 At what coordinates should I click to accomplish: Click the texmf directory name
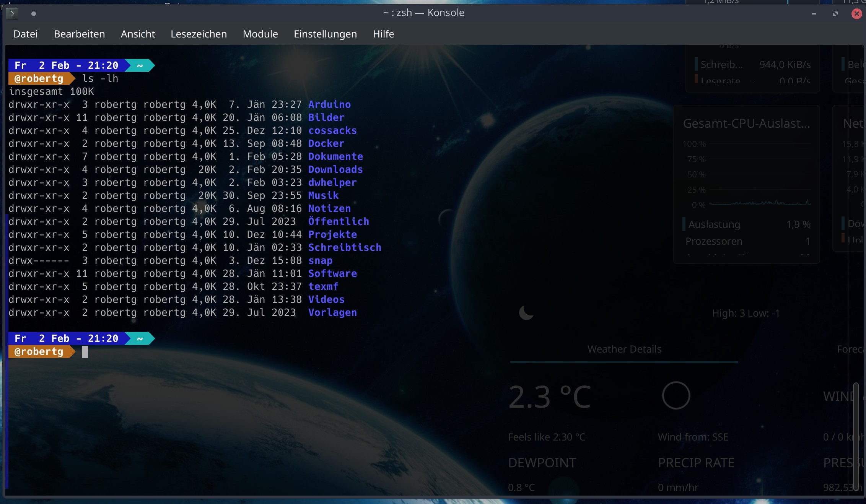323,286
